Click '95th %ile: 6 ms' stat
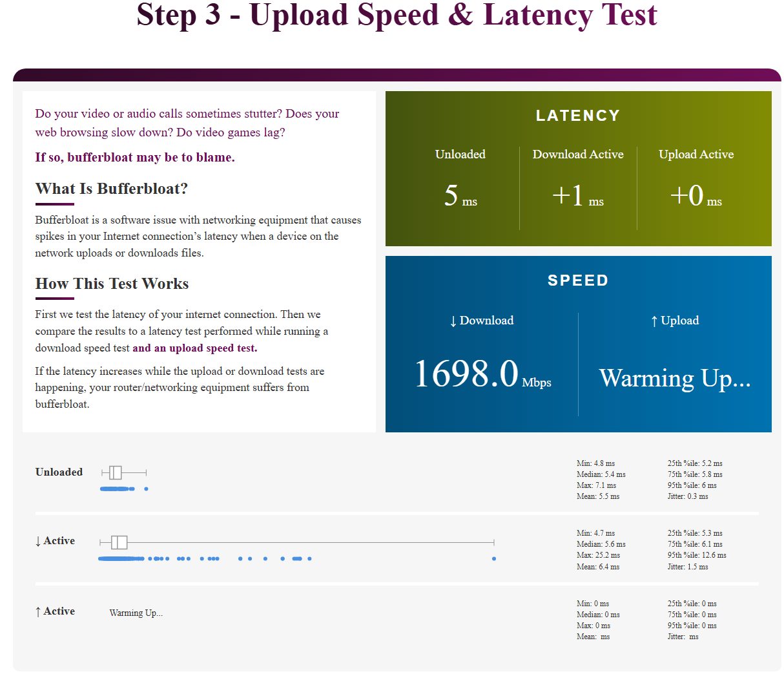 [x=692, y=485]
